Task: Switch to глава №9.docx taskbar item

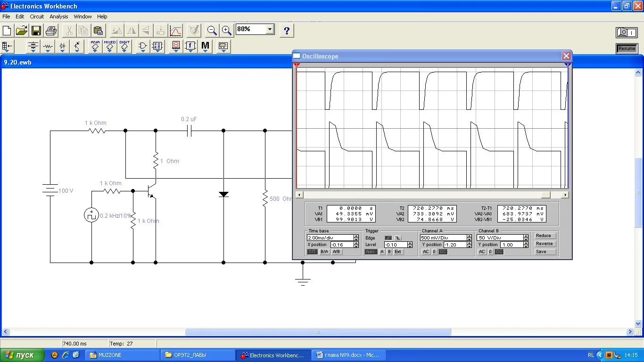Action: pos(349,355)
